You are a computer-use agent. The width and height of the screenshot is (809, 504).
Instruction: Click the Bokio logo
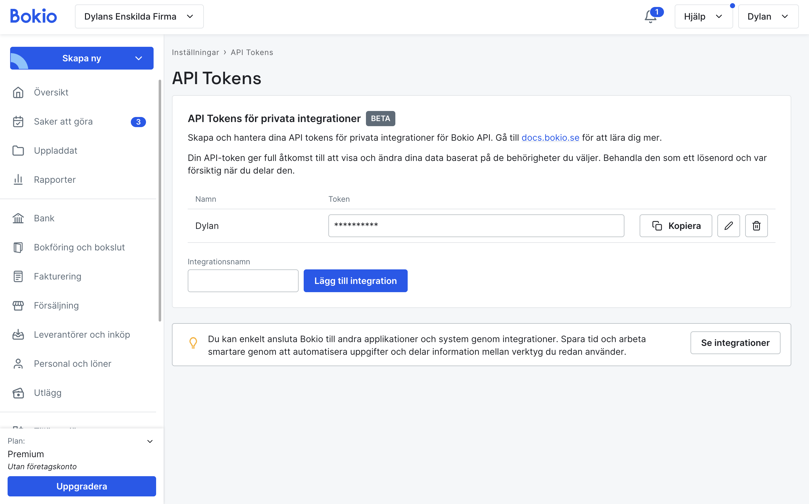click(x=33, y=17)
